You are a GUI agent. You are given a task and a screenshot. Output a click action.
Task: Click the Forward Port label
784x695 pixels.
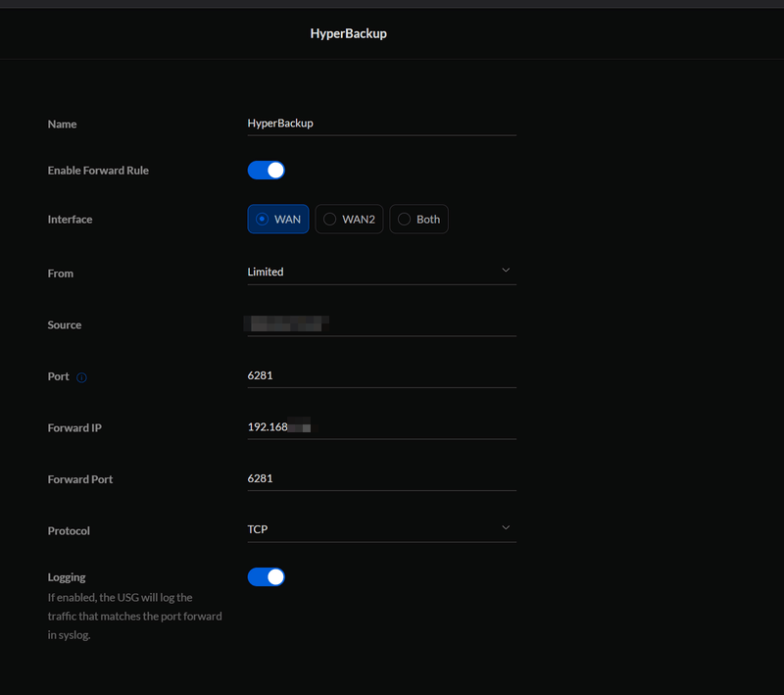click(x=80, y=479)
